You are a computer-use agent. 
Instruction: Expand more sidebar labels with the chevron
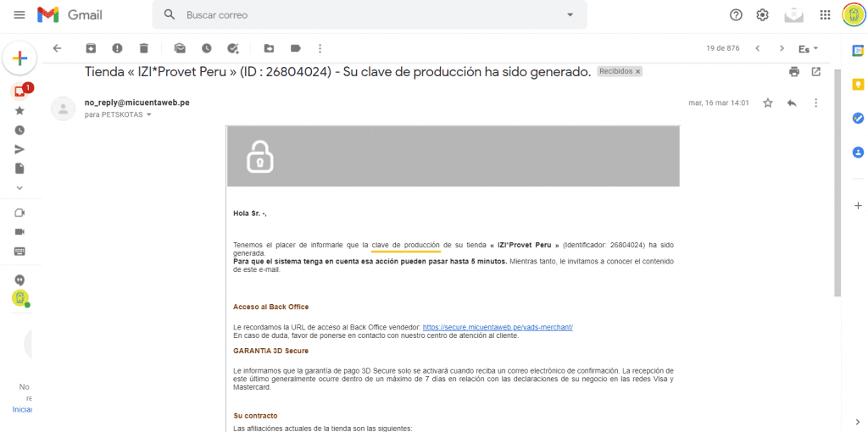(x=19, y=187)
